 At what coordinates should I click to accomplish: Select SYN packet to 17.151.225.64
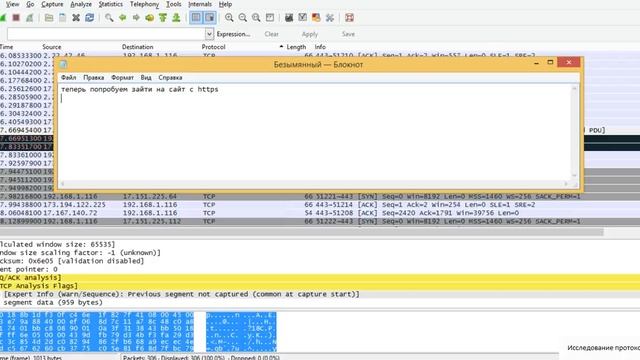[320, 196]
